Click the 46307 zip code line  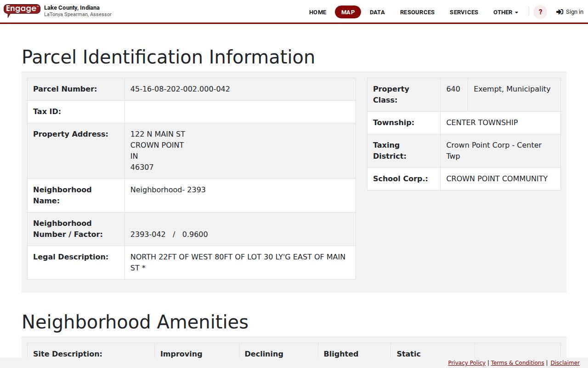point(142,167)
